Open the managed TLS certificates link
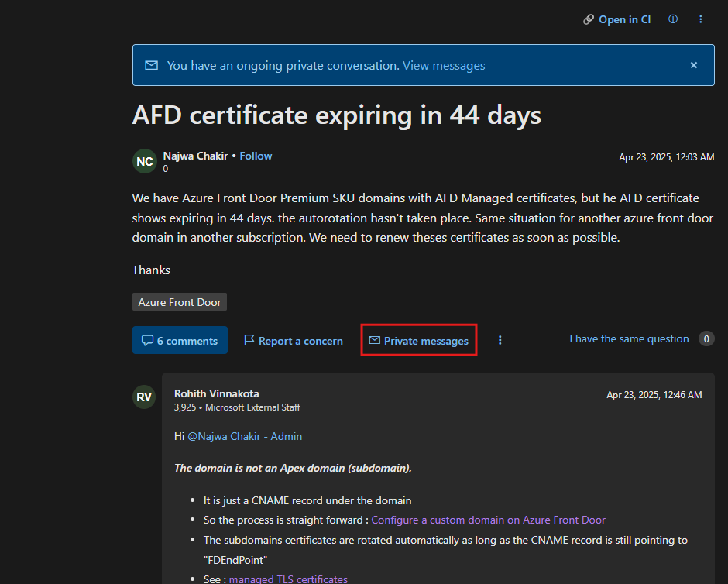The image size is (728, 584). (x=288, y=579)
